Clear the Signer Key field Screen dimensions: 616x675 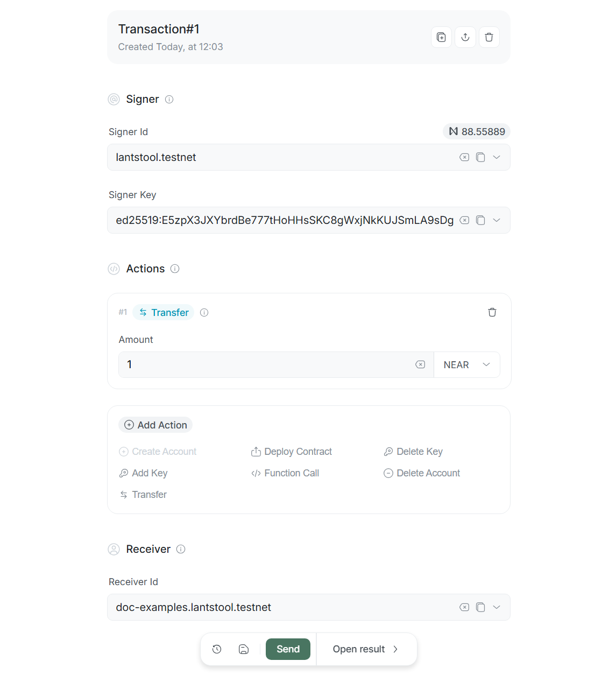point(464,220)
